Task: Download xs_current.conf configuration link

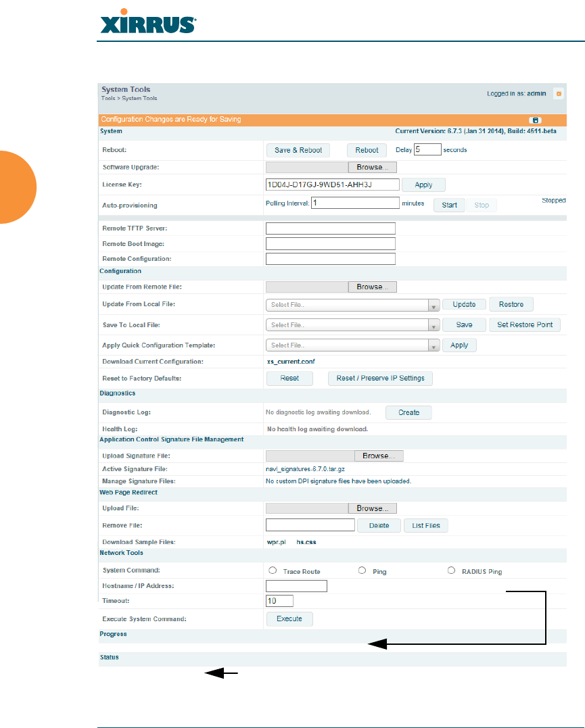Action: click(x=291, y=362)
